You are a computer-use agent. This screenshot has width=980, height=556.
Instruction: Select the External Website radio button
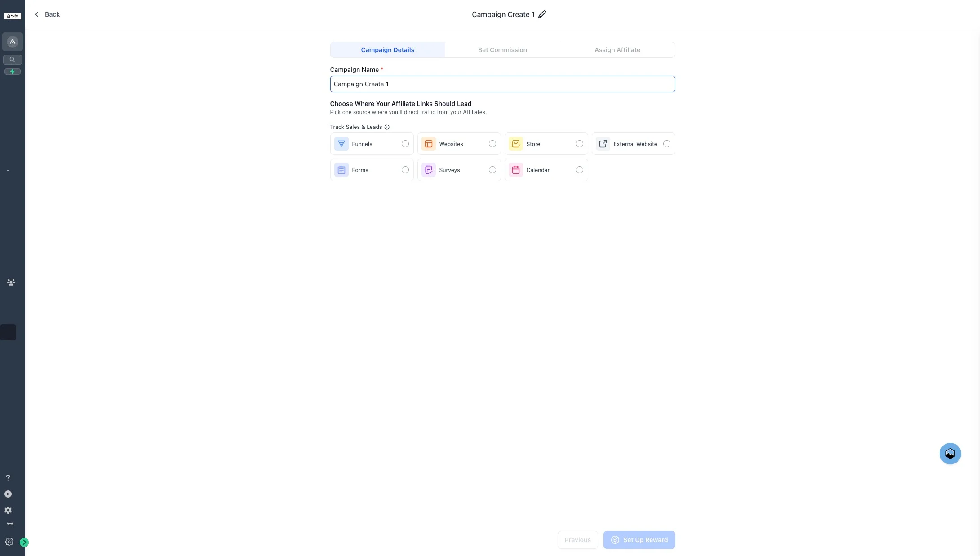pyautogui.click(x=667, y=144)
